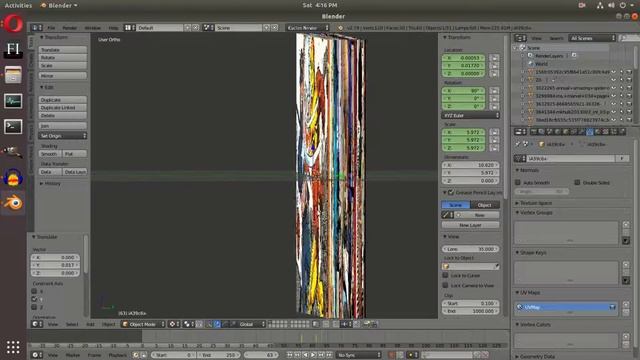Image resolution: width=640 pixels, height=360 pixels.
Task: Toggle Lock to Cursor checkbox
Action: (x=445, y=276)
